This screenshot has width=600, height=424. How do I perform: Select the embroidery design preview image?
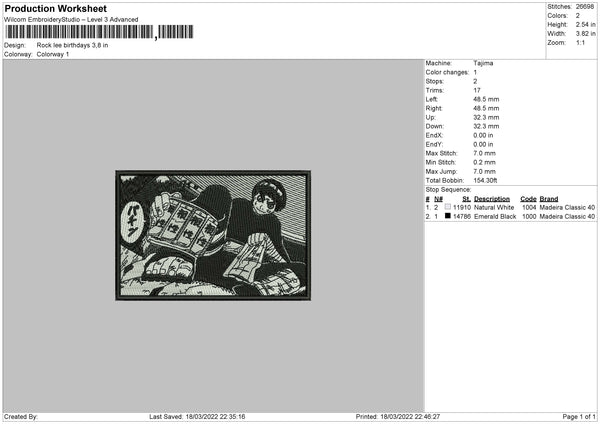213,235
